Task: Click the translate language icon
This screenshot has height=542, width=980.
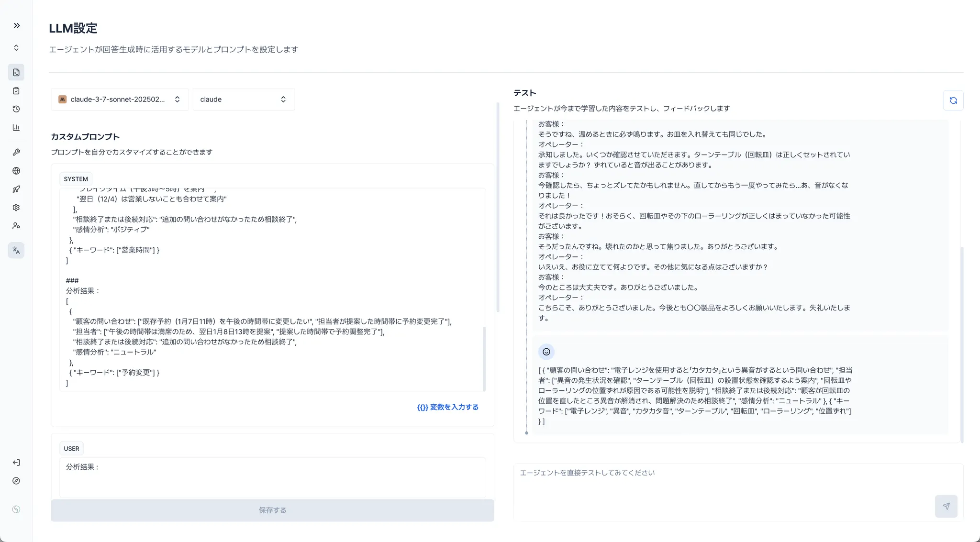Action: click(16, 250)
